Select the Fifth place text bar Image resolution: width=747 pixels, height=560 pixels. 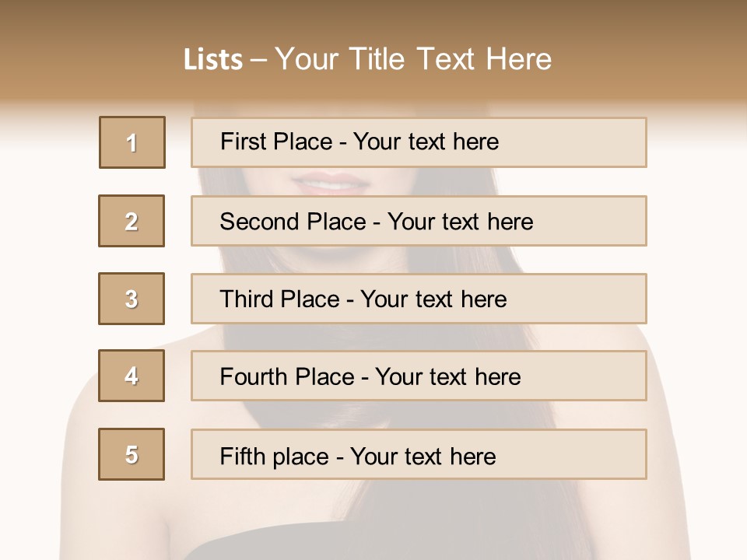pos(419,454)
